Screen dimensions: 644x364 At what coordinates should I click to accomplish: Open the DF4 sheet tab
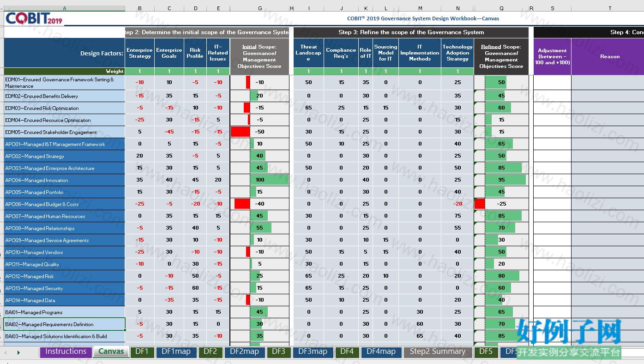click(x=347, y=352)
